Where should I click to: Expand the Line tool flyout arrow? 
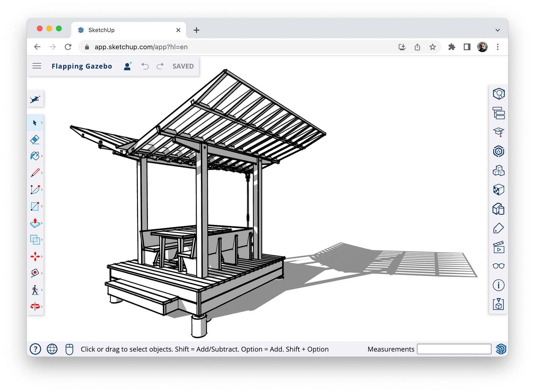click(42, 173)
